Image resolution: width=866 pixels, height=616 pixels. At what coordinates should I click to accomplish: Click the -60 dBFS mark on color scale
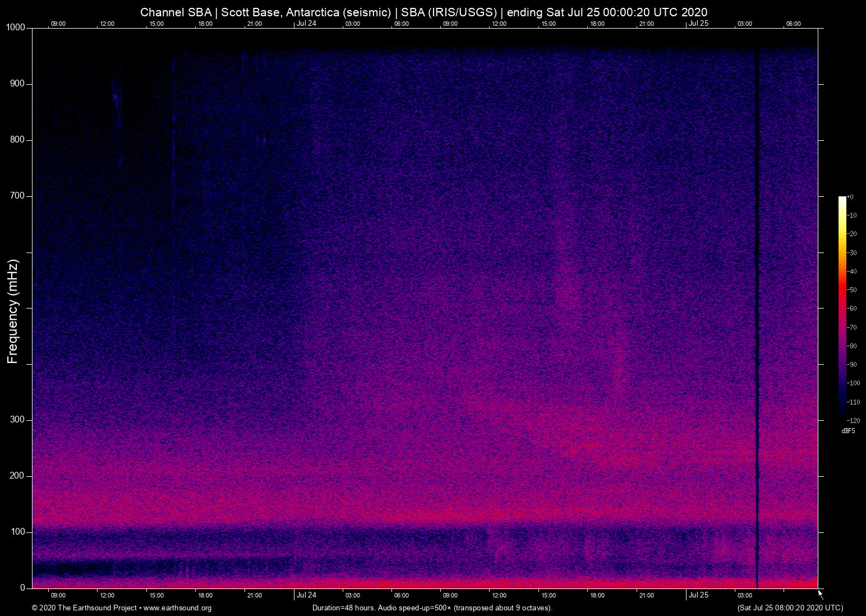[851, 308]
